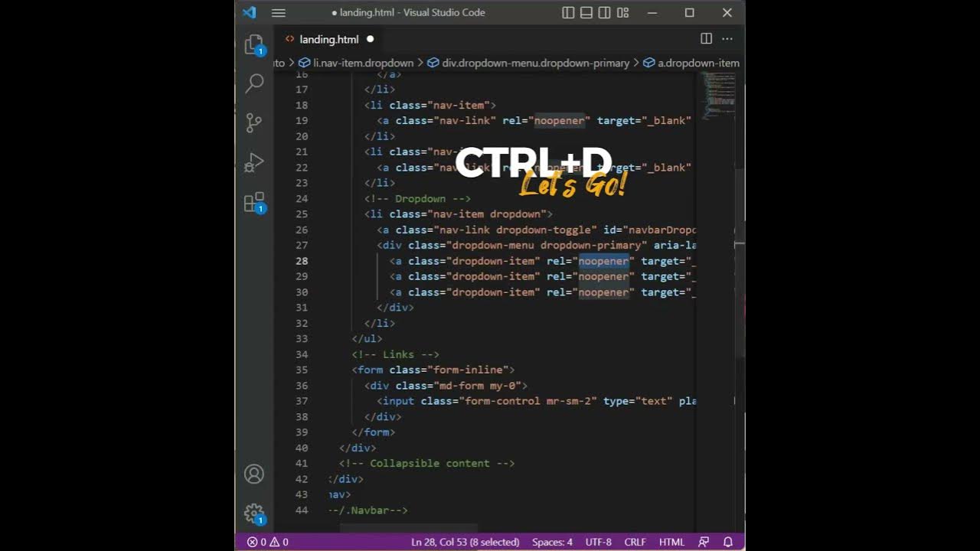Click the Collapsible content comment
980x551 pixels.
pyautogui.click(x=426, y=463)
